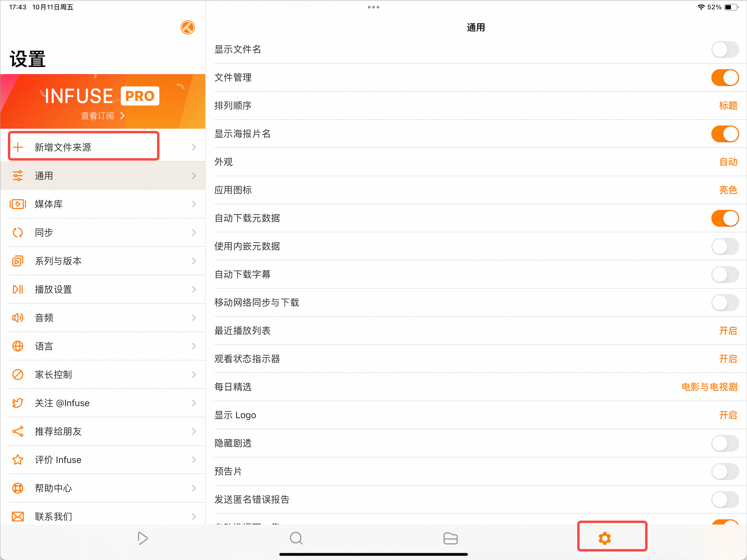Viewport: 747px width, 560px height.
Task: Click the star icon beside 评价 Infuse
Action: click(18, 459)
